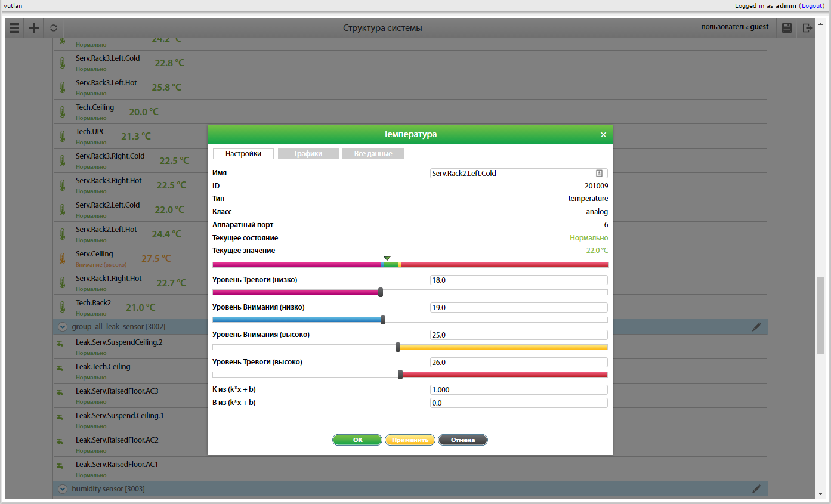The height and width of the screenshot is (504, 831).
Task: Click the Имя input field
Action: (519, 173)
